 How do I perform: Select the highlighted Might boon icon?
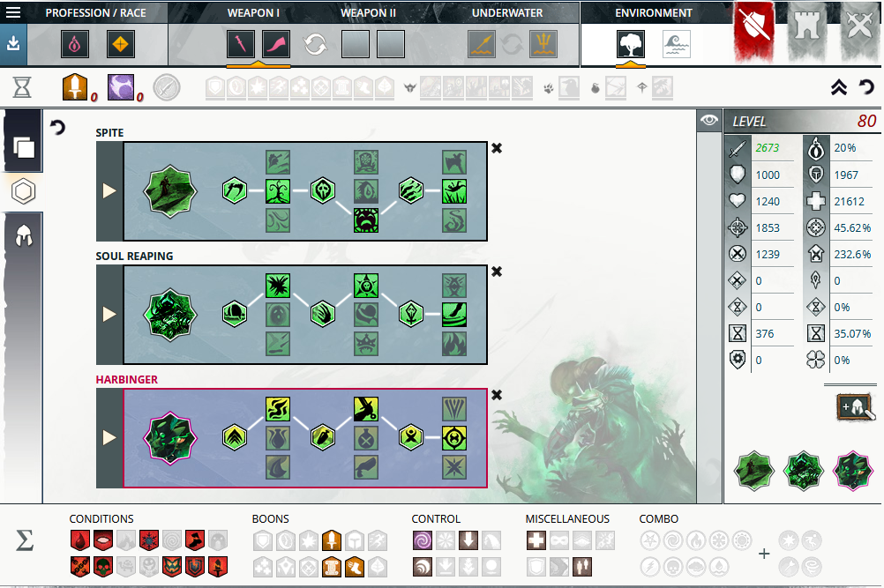click(x=331, y=540)
